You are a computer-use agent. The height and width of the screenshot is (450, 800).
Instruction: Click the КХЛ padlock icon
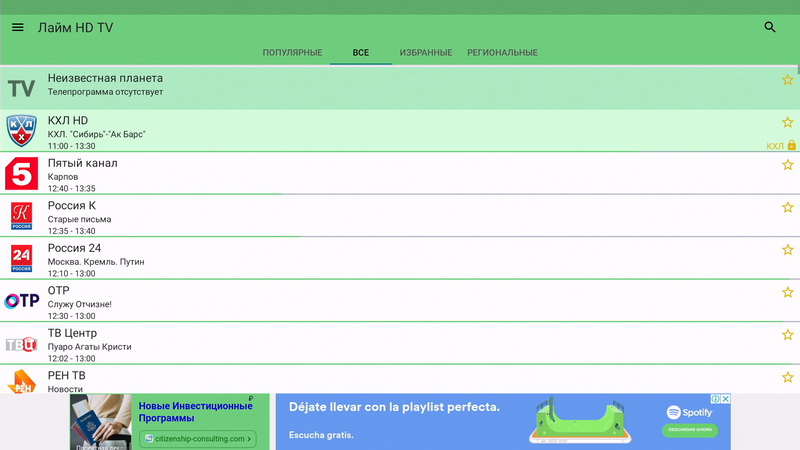pyautogui.click(x=791, y=146)
